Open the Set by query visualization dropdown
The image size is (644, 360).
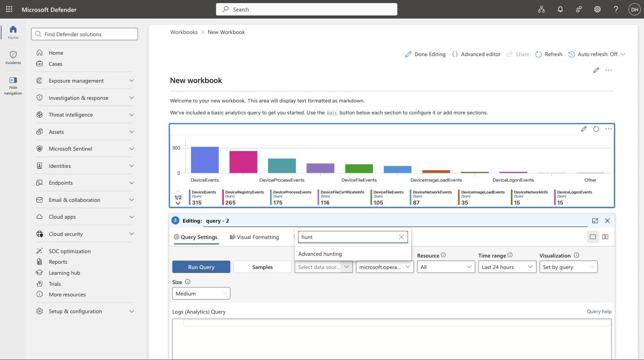[568, 267]
